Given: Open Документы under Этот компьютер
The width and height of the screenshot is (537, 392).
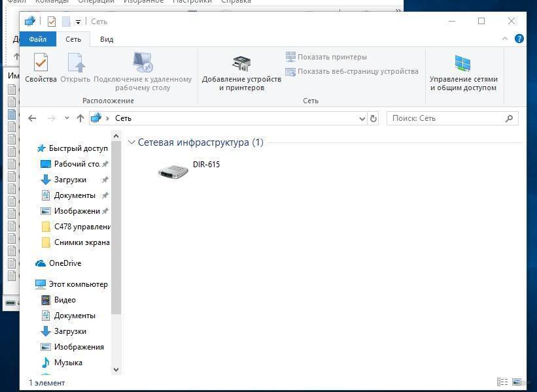Looking at the screenshot, I should (x=68, y=316).
